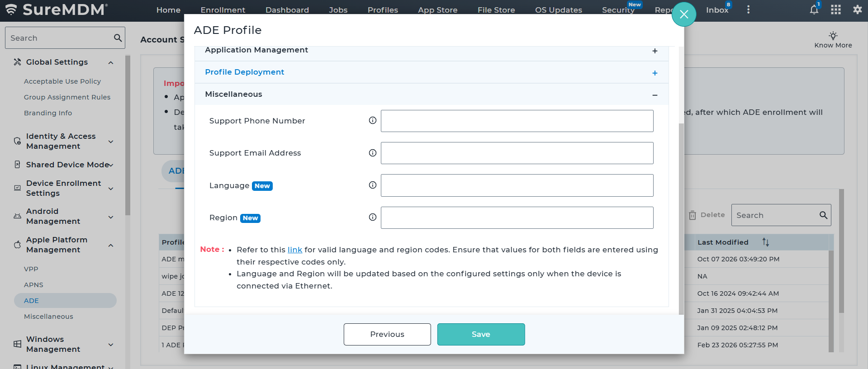Open the notifications bell icon
This screenshot has height=369, width=868.
pos(814,9)
